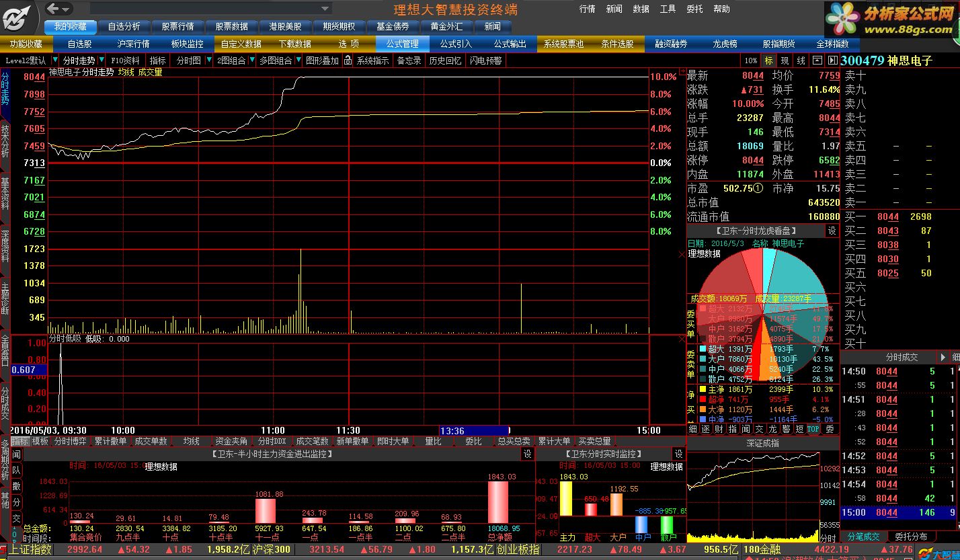Click the 公式管理 button
The width and height of the screenshot is (960, 560).
403,44
